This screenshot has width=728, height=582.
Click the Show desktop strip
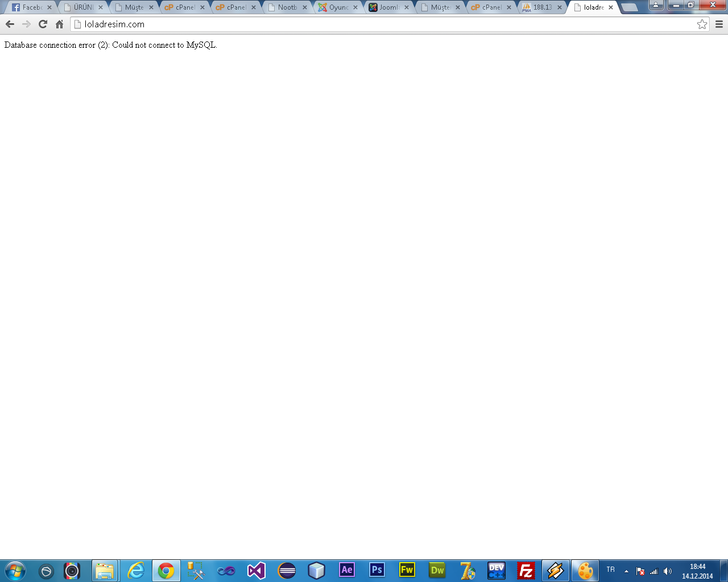click(x=723, y=571)
